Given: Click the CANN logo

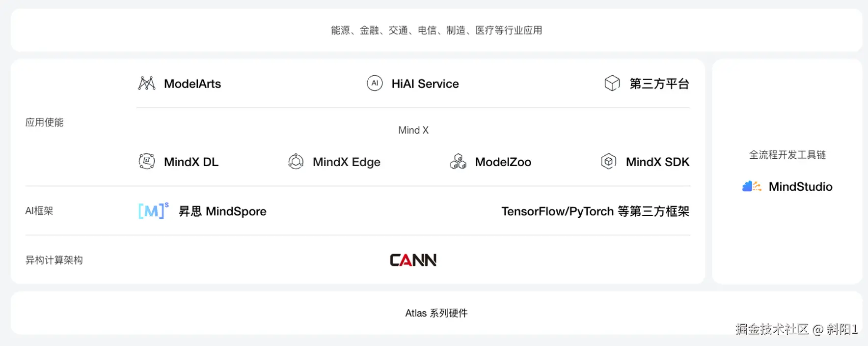Looking at the screenshot, I should pyautogui.click(x=413, y=260).
